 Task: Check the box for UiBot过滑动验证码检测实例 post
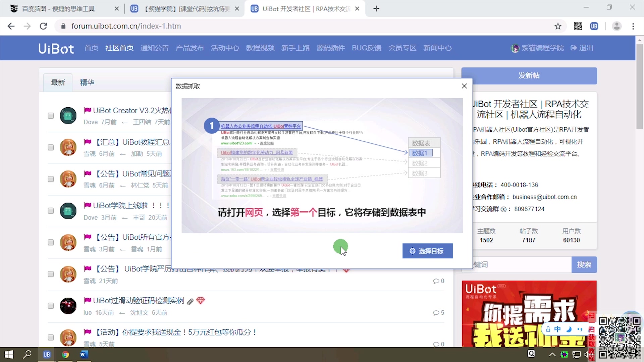(51, 306)
